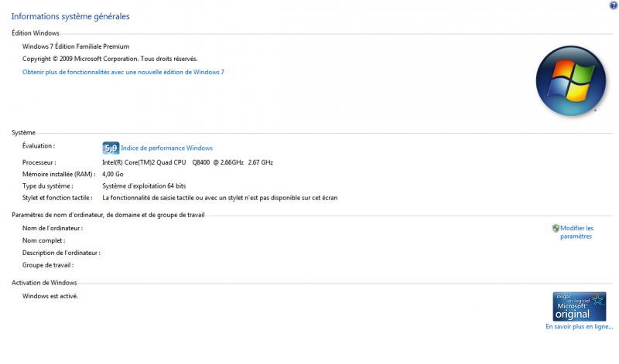Click the Intel Core 2 Quad processor value
The image size is (619, 364).
[187, 162]
